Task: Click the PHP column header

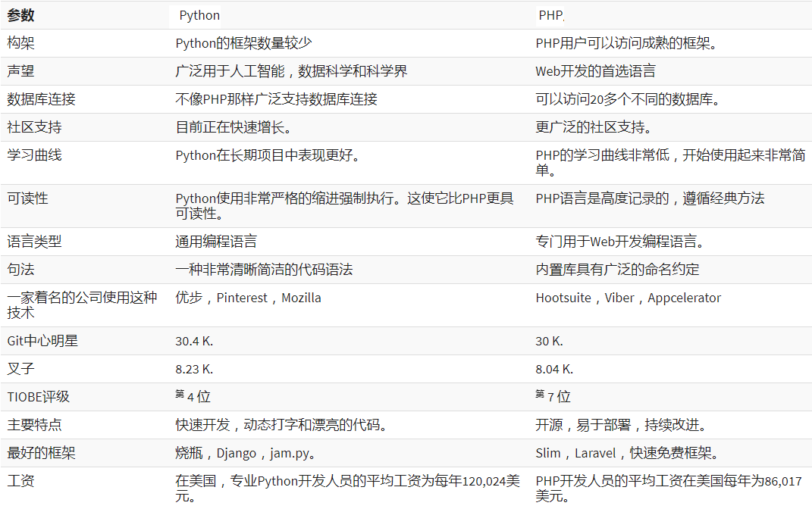Action: (x=551, y=15)
